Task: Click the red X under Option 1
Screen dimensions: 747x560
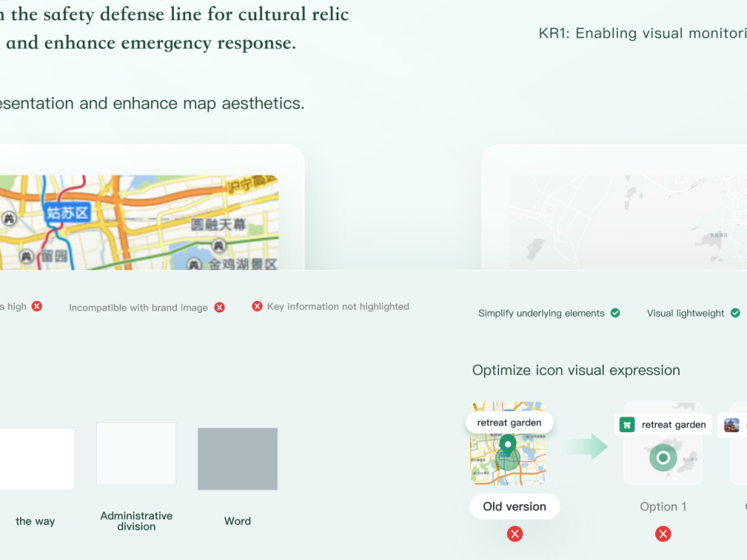Action: tap(663, 534)
